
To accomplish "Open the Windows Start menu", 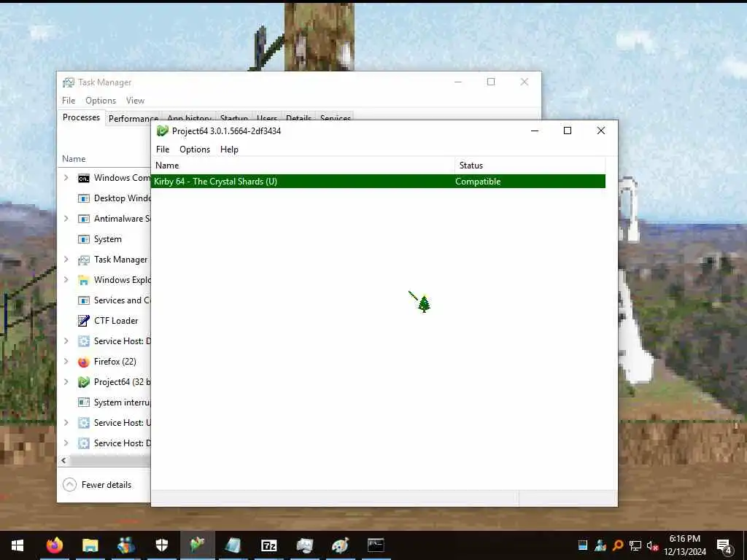I will tap(18, 545).
